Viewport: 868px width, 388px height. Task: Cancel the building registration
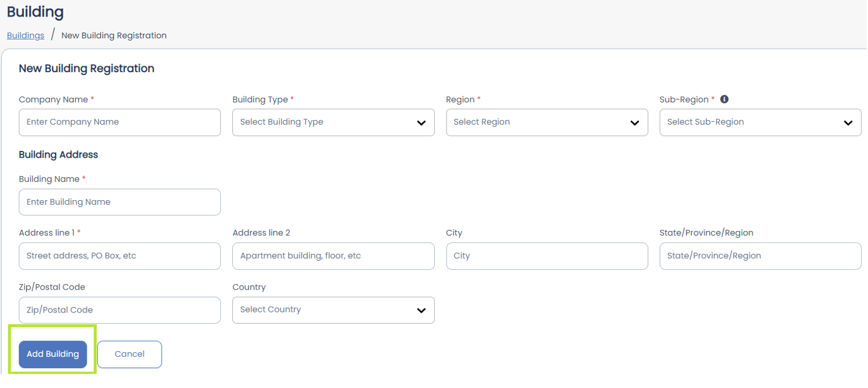coord(129,354)
